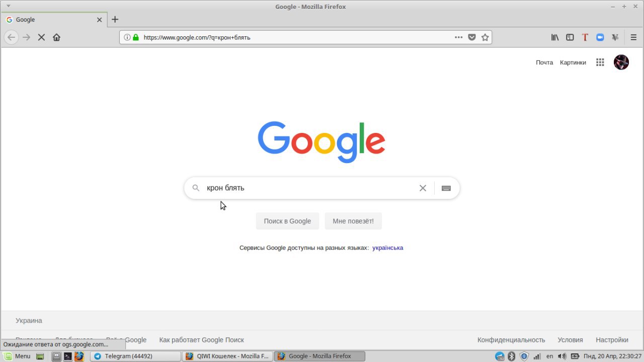The image size is (644, 362).
Task: Clear the search query with X
Action: point(423,188)
